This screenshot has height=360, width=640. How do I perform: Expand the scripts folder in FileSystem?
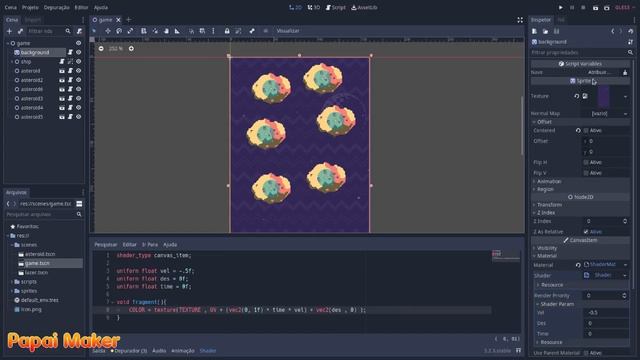click(12, 282)
